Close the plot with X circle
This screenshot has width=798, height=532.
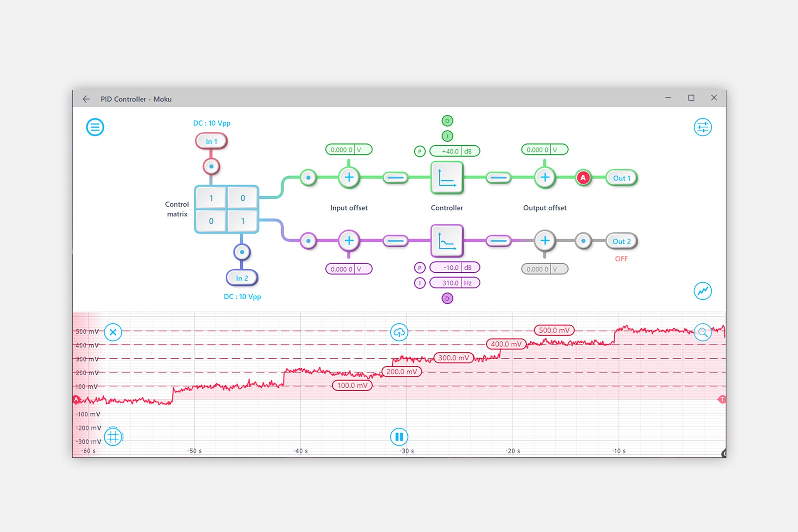pos(113,332)
